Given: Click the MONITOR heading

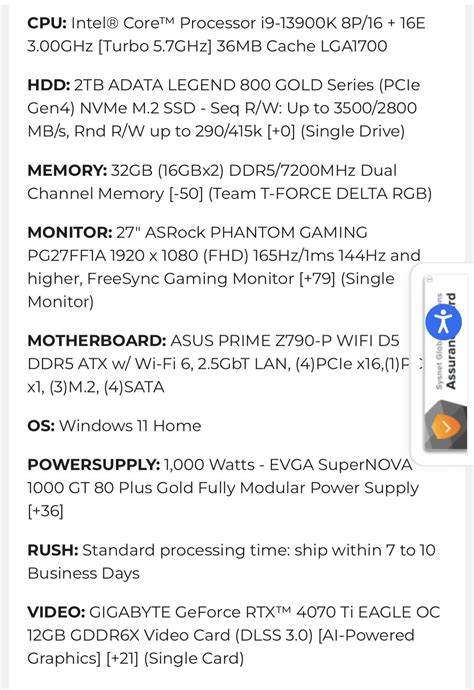Looking at the screenshot, I should [70, 232].
